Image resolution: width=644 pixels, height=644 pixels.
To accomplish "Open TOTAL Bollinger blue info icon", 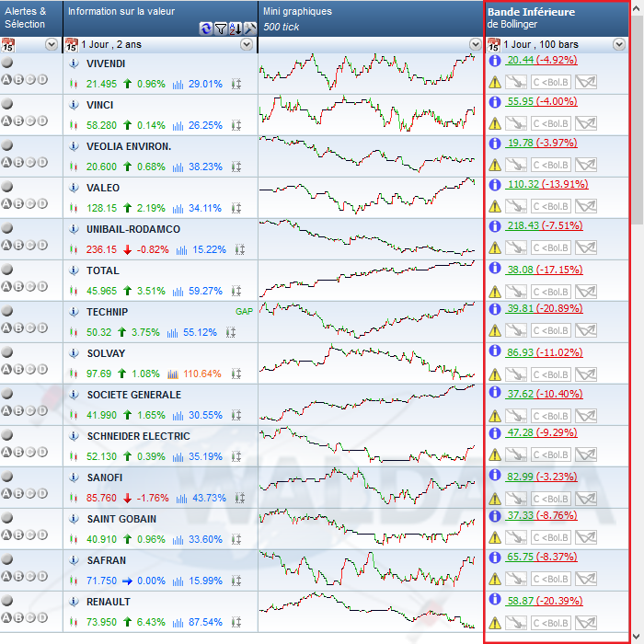I will (x=495, y=269).
